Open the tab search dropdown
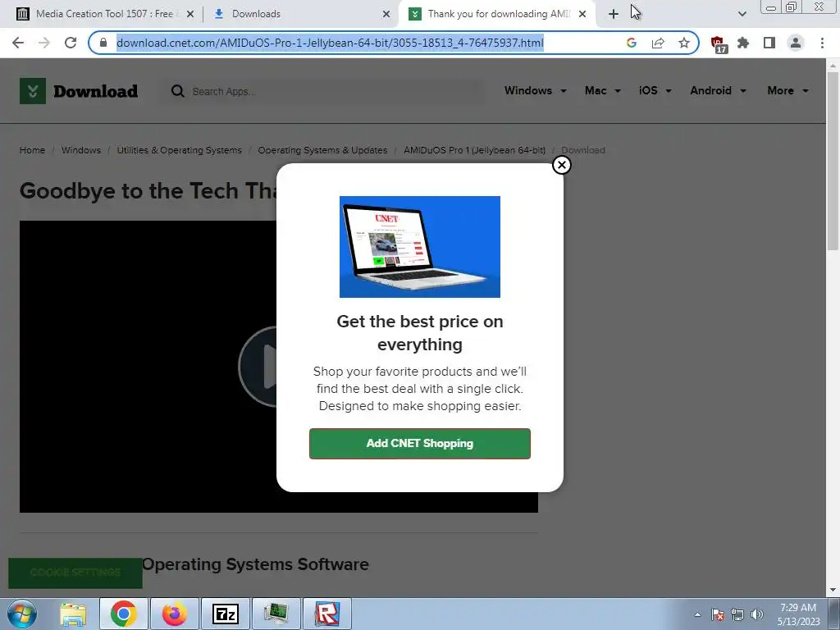The width and height of the screenshot is (840, 630). coord(742,15)
